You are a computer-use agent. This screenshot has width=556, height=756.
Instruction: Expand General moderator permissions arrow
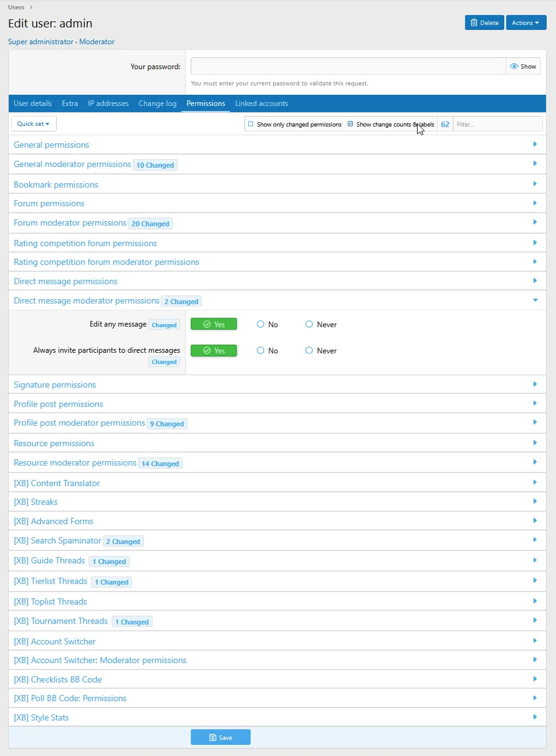coord(535,163)
